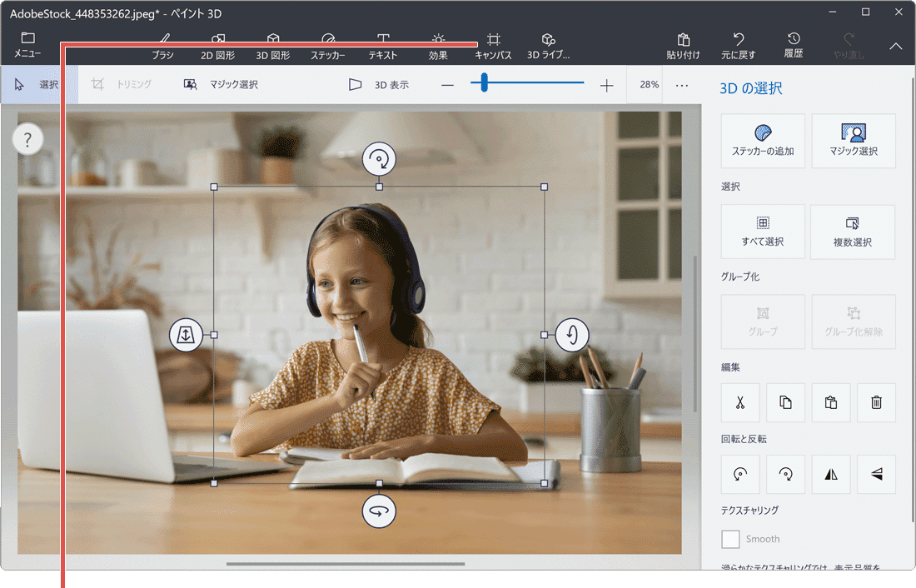The height and width of the screenshot is (588, 916).
Task: Open the 3D shapes (3D 図形) tool
Action: pyautogui.click(x=273, y=46)
